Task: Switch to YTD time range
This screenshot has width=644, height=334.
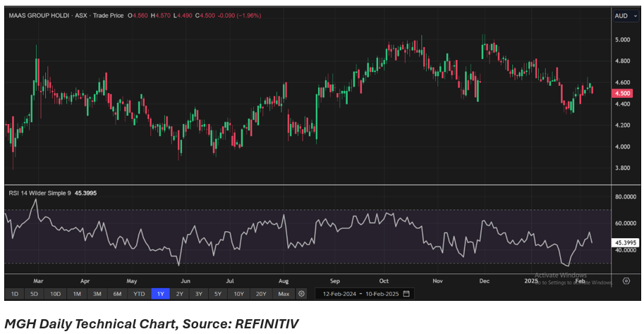Action: pos(139,294)
